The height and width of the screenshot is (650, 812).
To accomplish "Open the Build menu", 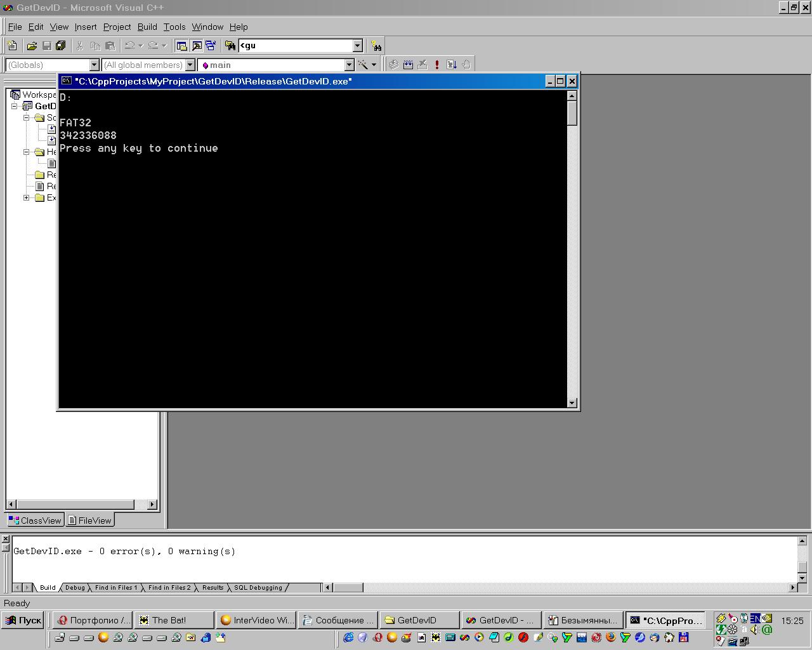I will pyautogui.click(x=147, y=27).
